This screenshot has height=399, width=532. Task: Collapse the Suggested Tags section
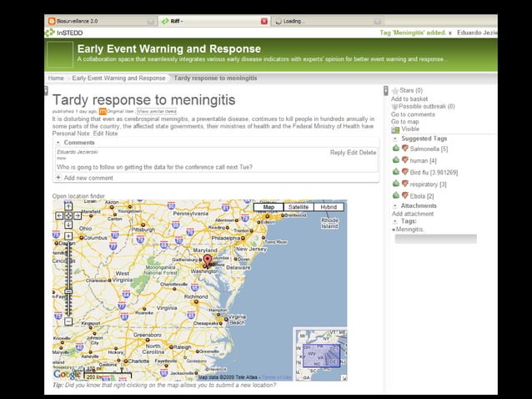pyautogui.click(x=394, y=139)
